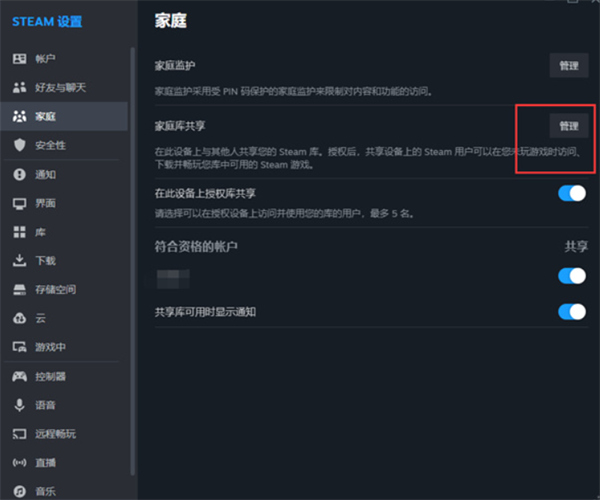Click the 库 grid icon
This screenshot has height=500, width=600.
(x=20, y=232)
